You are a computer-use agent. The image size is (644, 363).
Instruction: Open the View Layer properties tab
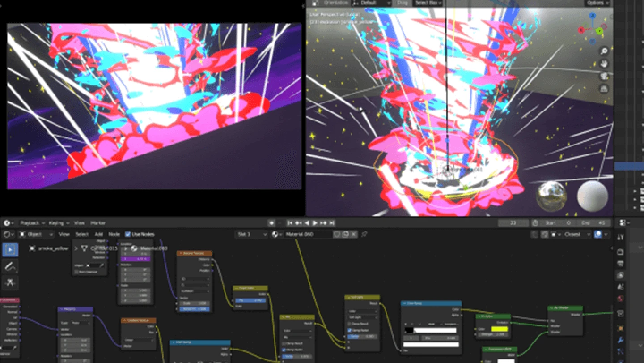click(620, 275)
